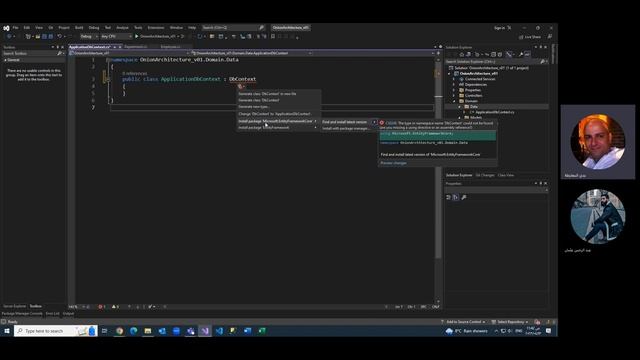Open the Debug solution configuration dropdown
Image resolution: width=640 pixels, height=360 pixels.
[x=89, y=36]
